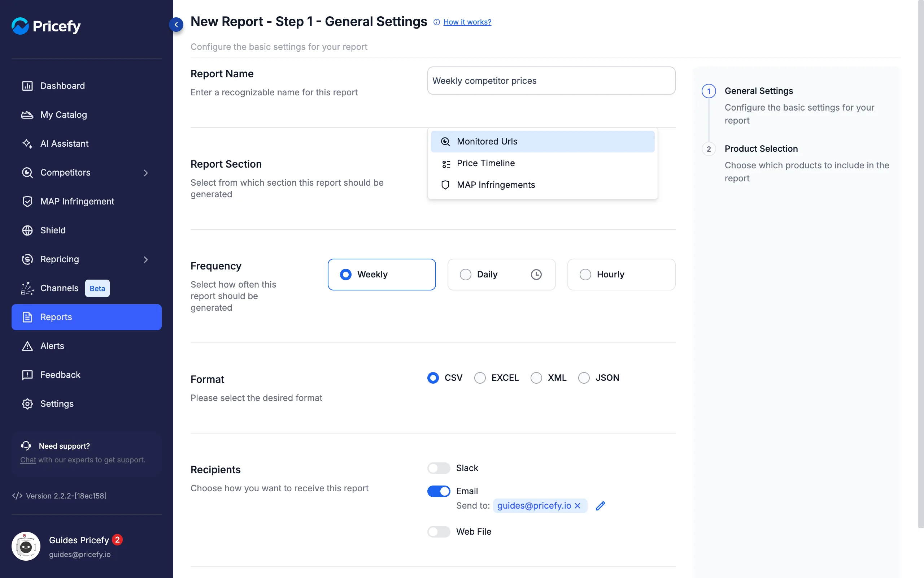Choose the JSON format radio button
This screenshot has height=578, width=924.
(x=584, y=378)
